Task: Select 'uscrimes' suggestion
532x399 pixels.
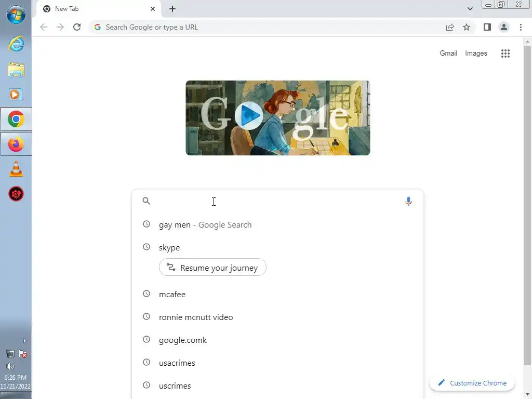Action: (277, 386)
